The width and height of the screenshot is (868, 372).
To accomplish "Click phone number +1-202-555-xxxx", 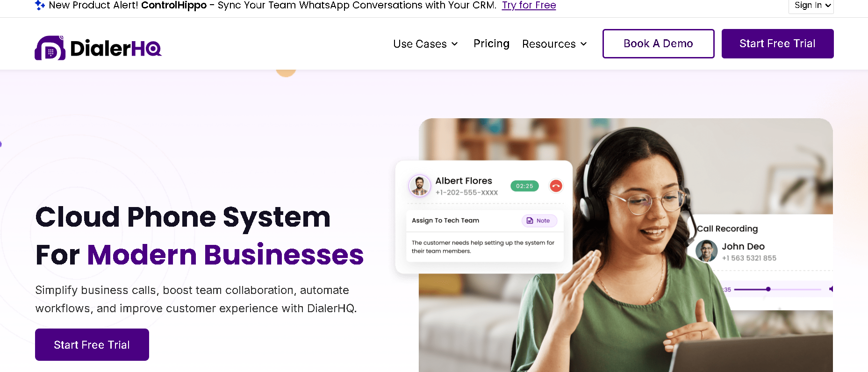I will (x=466, y=193).
